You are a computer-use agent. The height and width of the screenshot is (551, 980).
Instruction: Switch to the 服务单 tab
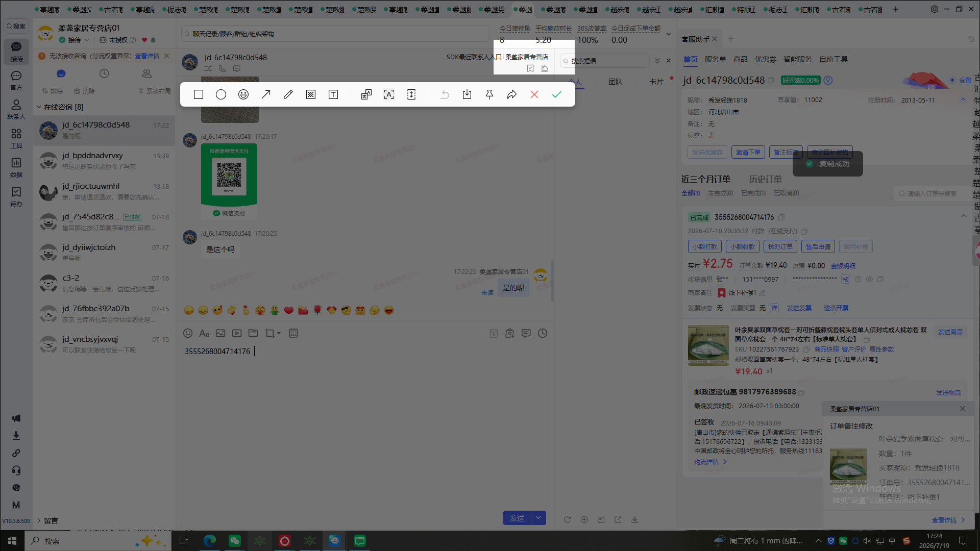pos(715,59)
